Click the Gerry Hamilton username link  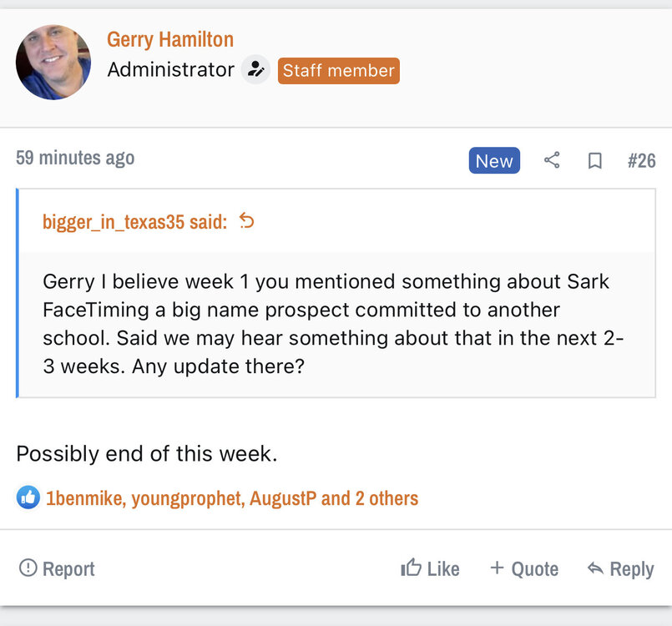(x=170, y=39)
